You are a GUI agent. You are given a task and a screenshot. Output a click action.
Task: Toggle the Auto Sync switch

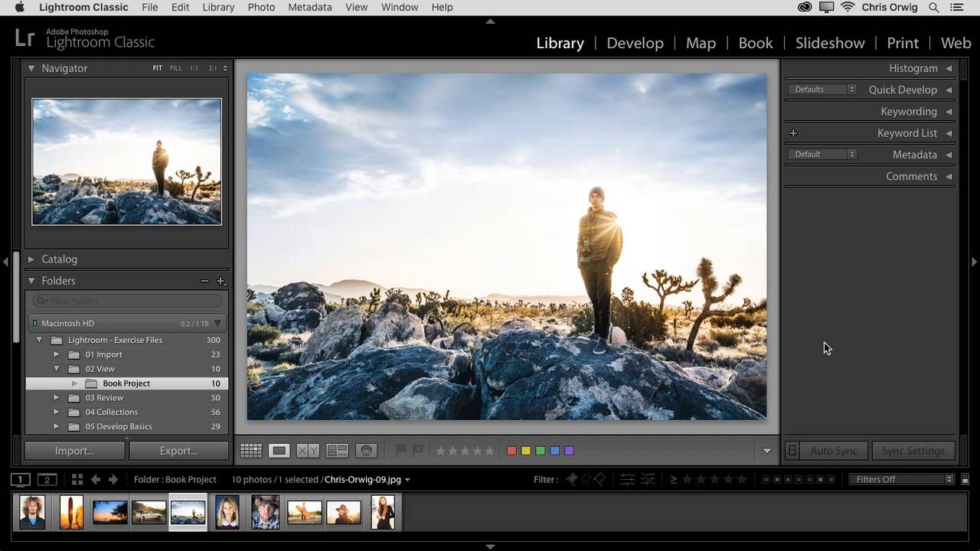coord(792,451)
